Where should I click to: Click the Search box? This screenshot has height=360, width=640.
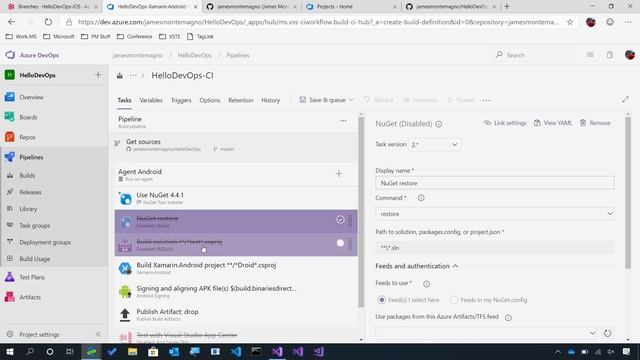533,55
